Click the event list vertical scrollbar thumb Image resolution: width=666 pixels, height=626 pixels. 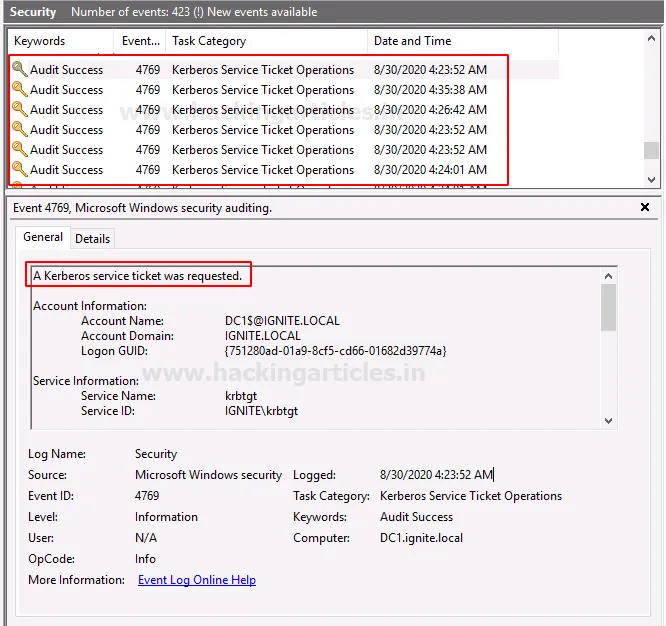point(652,150)
